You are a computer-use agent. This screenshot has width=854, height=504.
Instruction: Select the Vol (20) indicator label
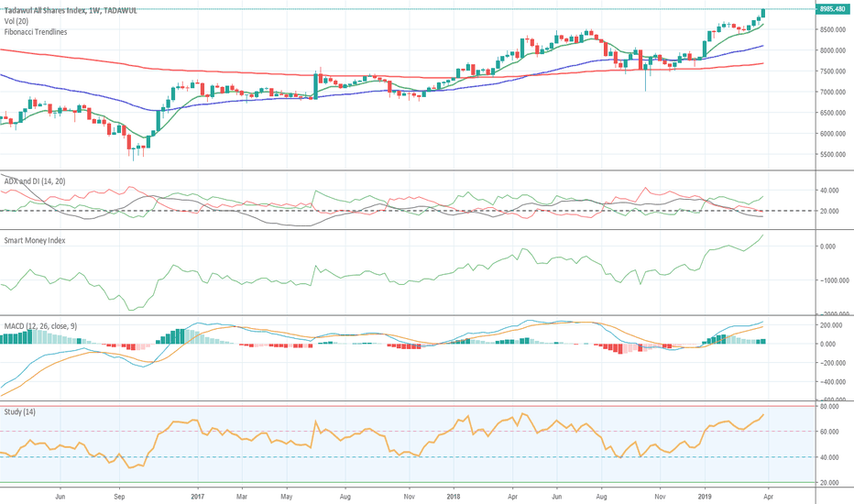click(16, 21)
